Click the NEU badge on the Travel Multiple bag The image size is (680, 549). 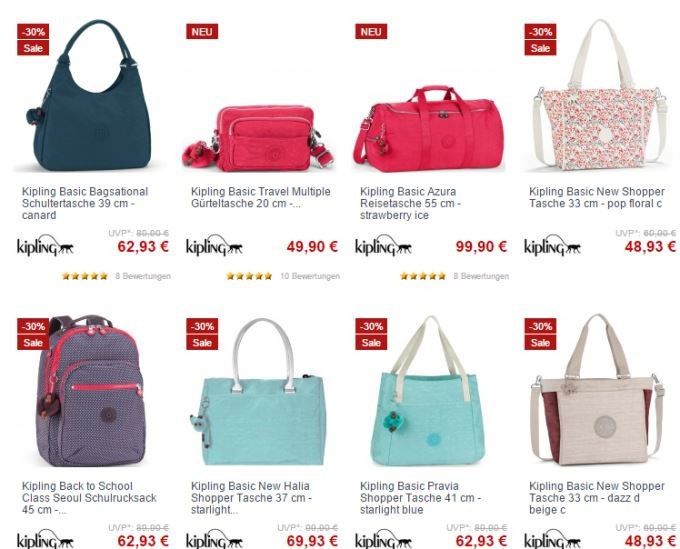pos(202,32)
